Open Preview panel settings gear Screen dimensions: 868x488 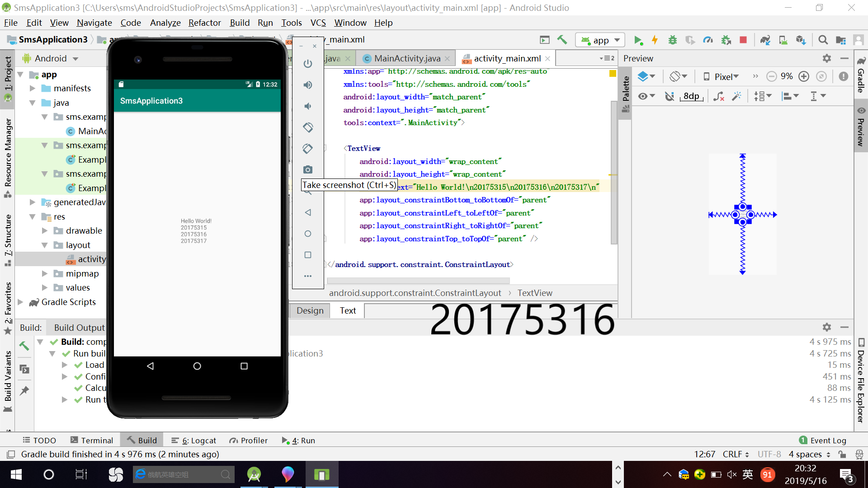[827, 58]
